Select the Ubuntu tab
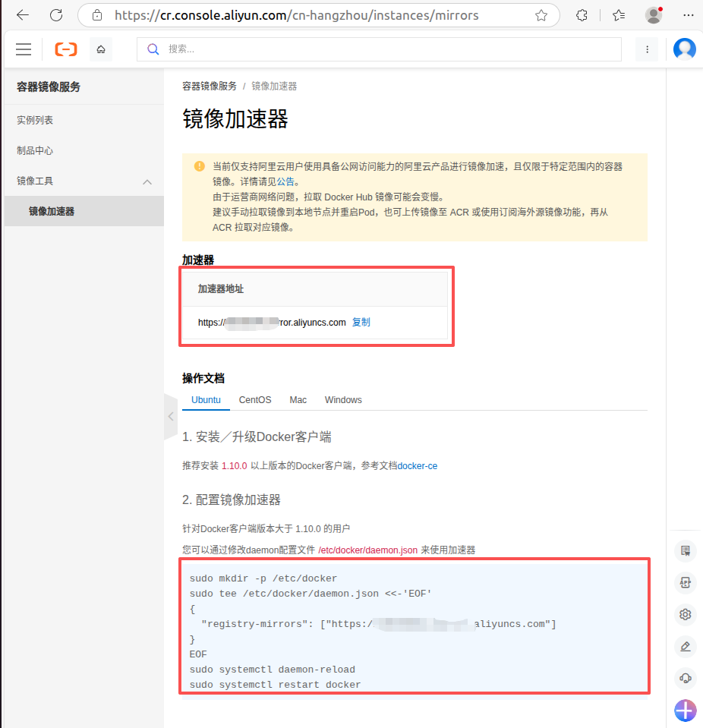 [x=206, y=400]
